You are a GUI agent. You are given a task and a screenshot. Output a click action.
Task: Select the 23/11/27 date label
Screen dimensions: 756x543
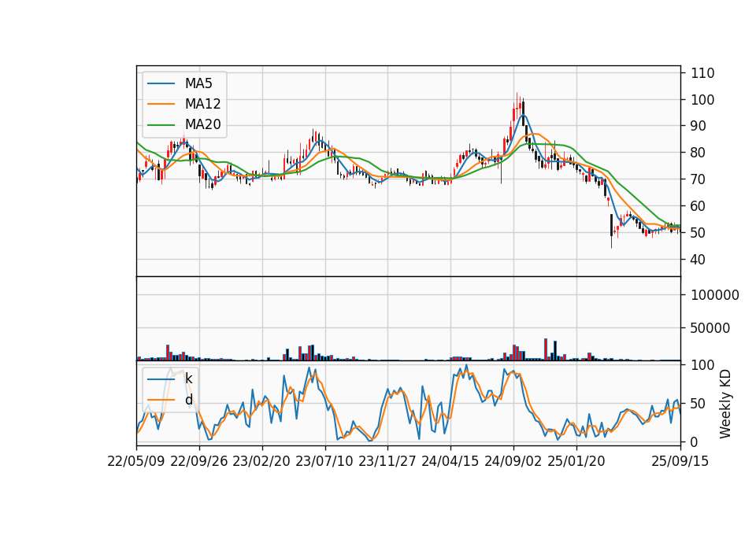[x=387, y=461]
